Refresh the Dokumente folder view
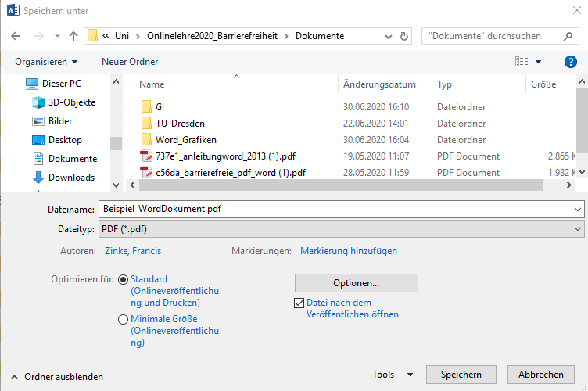 click(x=404, y=36)
